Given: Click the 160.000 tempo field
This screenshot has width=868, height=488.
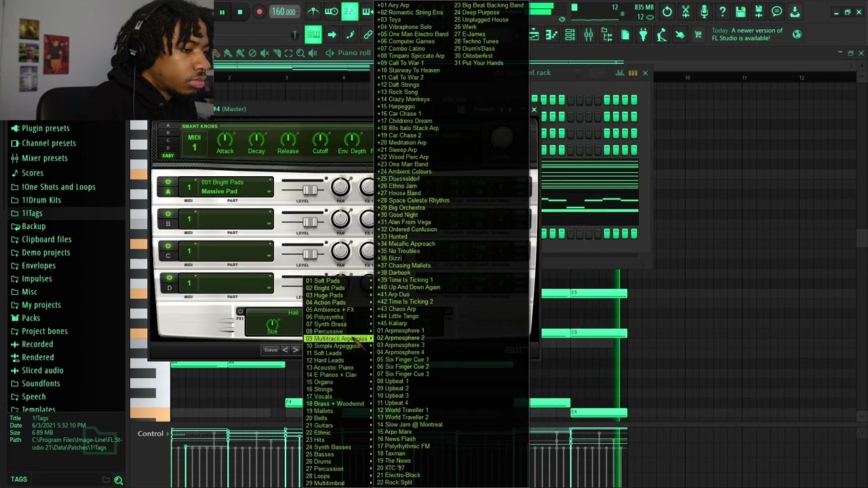Looking at the screenshot, I should click(x=283, y=12).
